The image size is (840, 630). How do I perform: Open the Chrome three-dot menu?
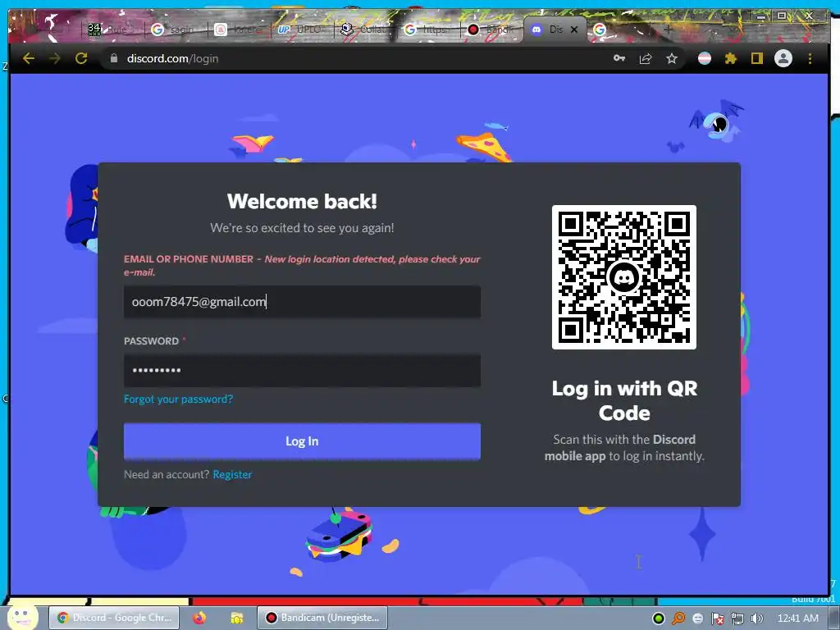[810, 58]
